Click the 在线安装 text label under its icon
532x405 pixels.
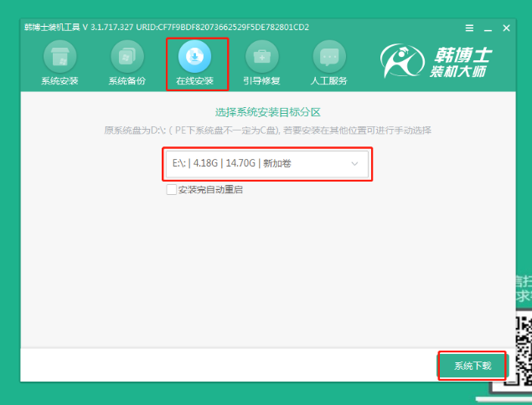click(195, 81)
